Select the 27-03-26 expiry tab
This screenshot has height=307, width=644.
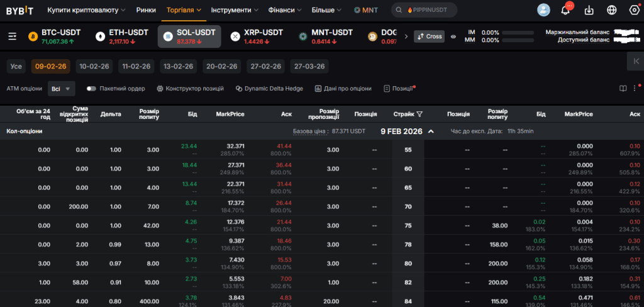click(x=309, y=66)
